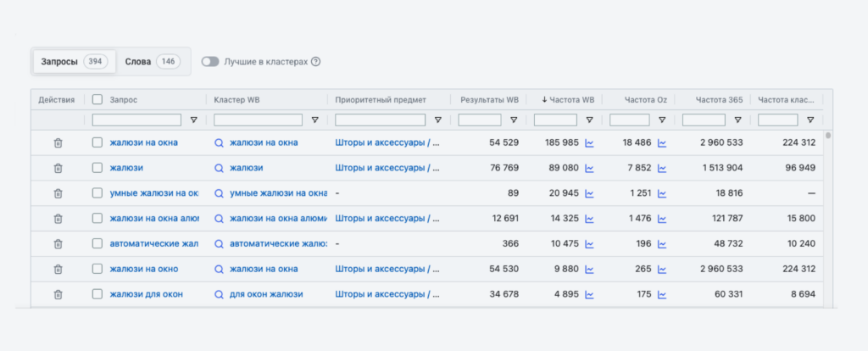Open the 'жалюзи на окна' query link
This screenshot has height=351, width=868.
coord(144,142)
